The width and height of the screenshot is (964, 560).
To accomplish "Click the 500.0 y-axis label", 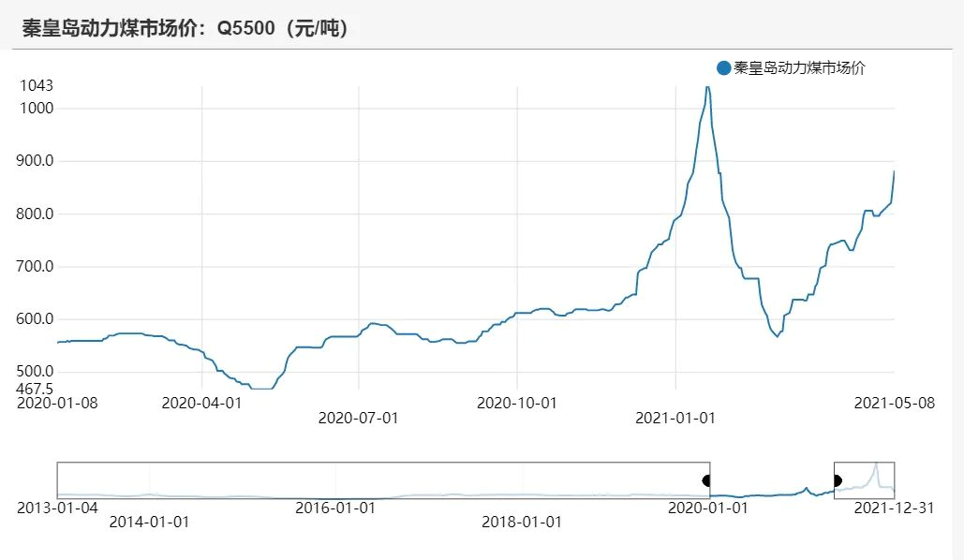I will pos(35,371).
